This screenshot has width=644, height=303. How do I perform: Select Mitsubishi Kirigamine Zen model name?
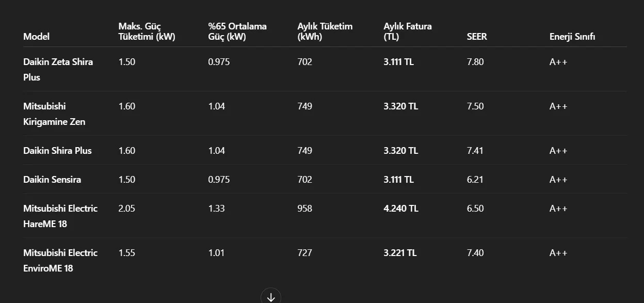point(54,114)
